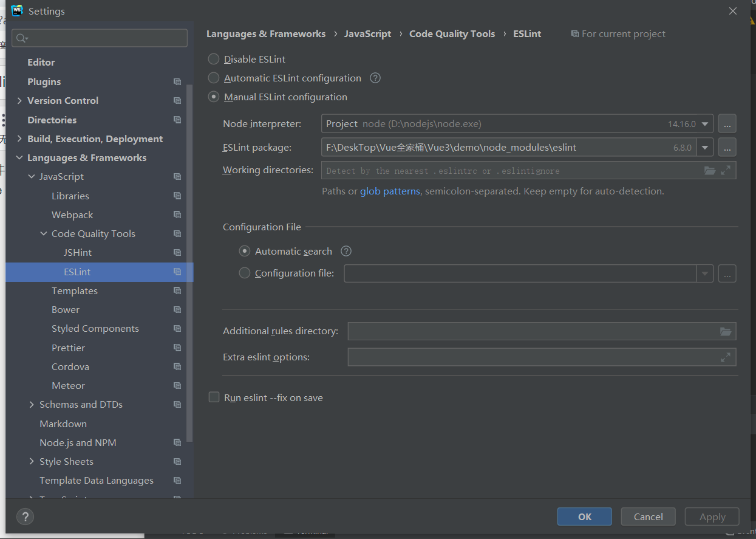
Task: Expand Build, Execution, Deployment node
Action: (x=19, y=139)
